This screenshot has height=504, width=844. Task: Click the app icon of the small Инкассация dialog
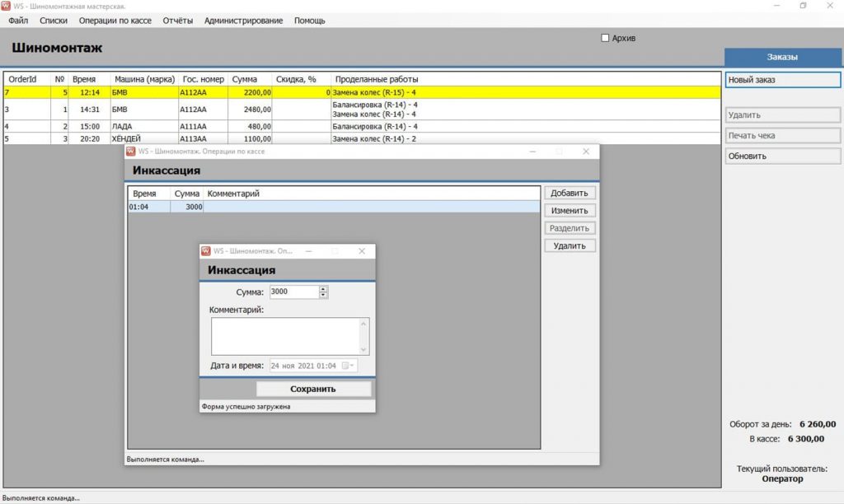click(205, 251)
